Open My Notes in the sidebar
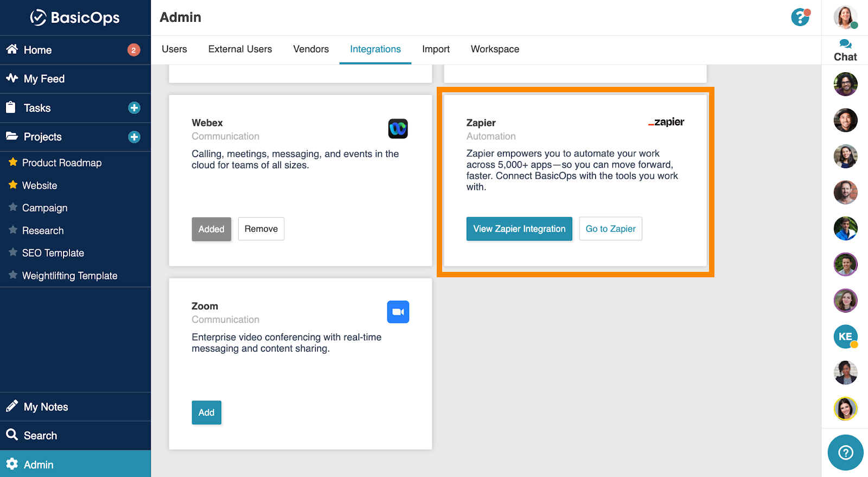Screen dimensions: 868x477 pyautogui.click(x=75, y=406)
